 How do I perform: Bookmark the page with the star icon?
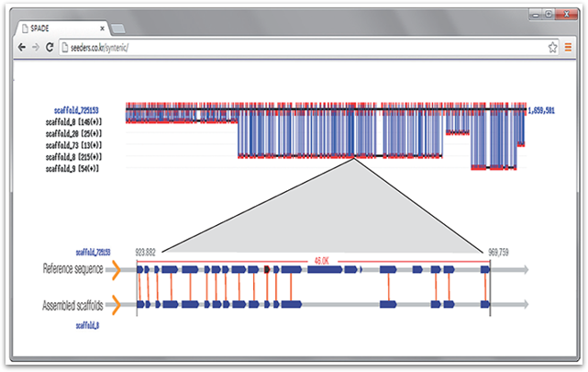553,47
